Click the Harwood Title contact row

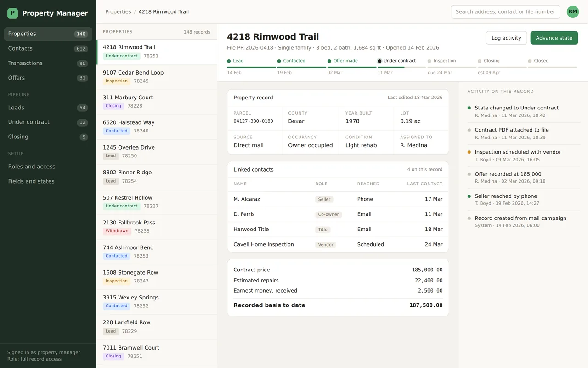338,230
